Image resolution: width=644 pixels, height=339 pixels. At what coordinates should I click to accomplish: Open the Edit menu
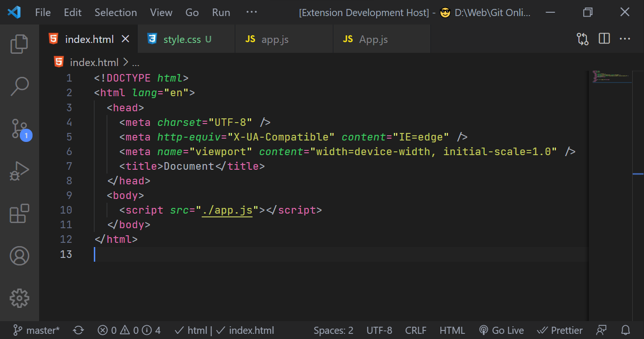tap(73, 12)
